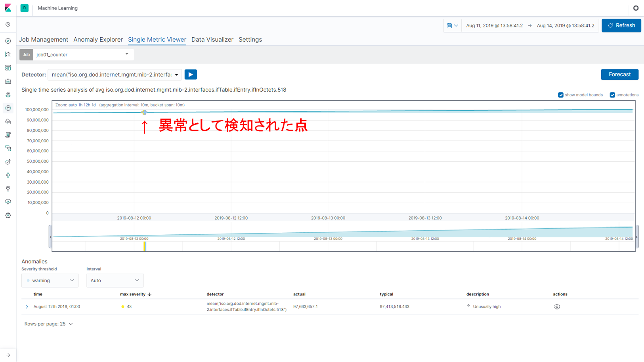Screen dimensions: 644x362
Task: Open Logs from the sidebar
Action: 8,135
